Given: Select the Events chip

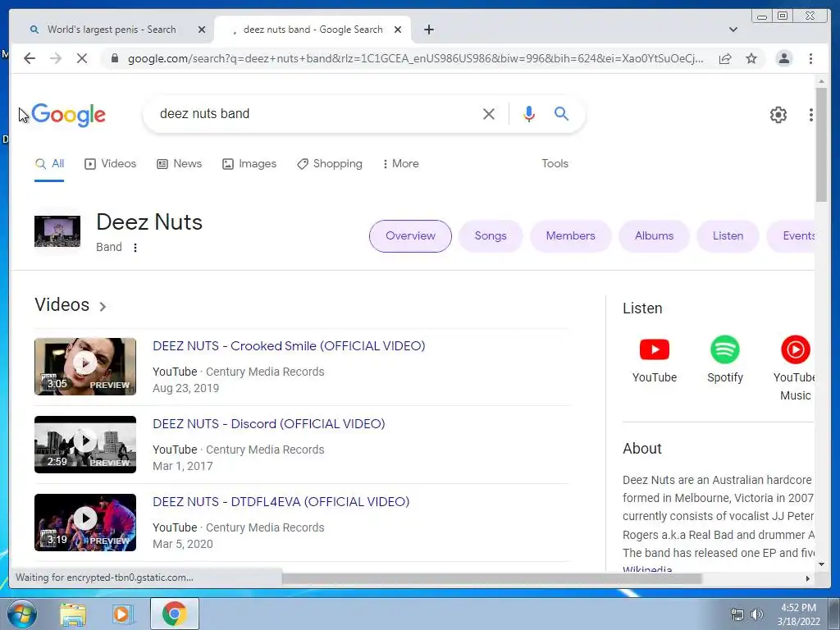Looking at the screenshot, I should point(792,236).
